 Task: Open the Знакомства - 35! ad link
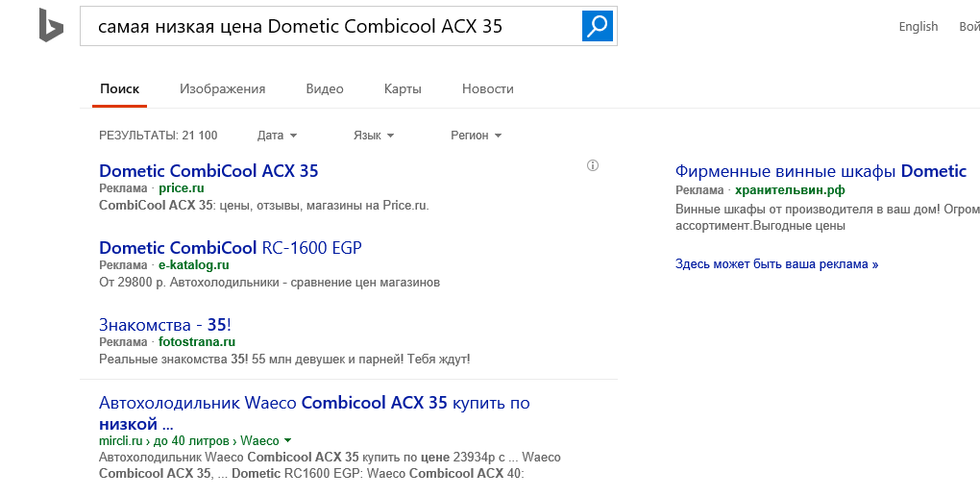pyautogui.click(x=165, y=325)
